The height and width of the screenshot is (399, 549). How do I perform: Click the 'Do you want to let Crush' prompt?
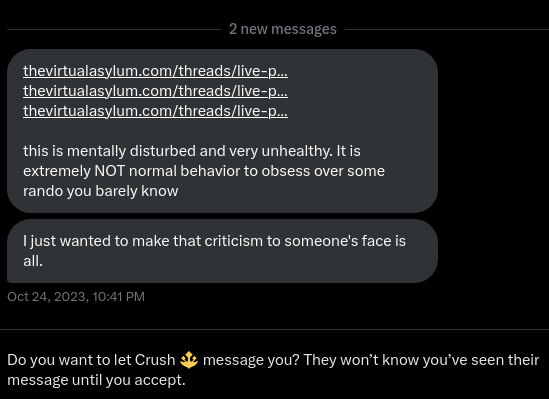point(273,370)
